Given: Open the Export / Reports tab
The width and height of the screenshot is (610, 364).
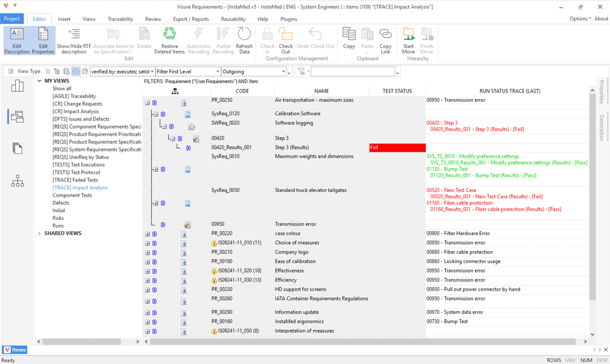Looking at the screenshot, I should (191, 19).
